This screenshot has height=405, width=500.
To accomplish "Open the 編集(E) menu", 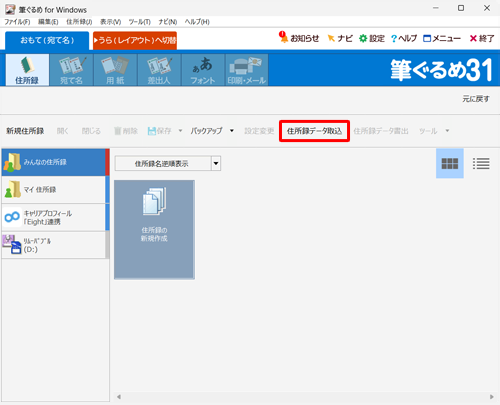I will tap(48, 22).
